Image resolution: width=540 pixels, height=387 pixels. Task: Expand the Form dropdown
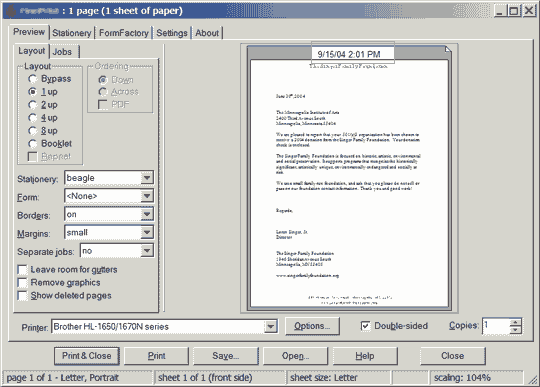109,196
